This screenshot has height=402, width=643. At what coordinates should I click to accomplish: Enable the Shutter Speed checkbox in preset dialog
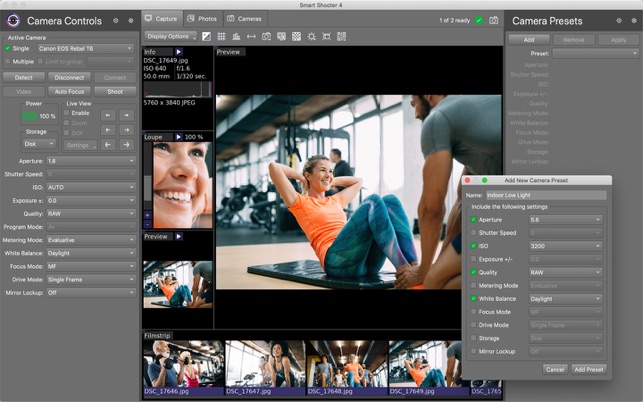pyautogui.click(x=474, y=232)
